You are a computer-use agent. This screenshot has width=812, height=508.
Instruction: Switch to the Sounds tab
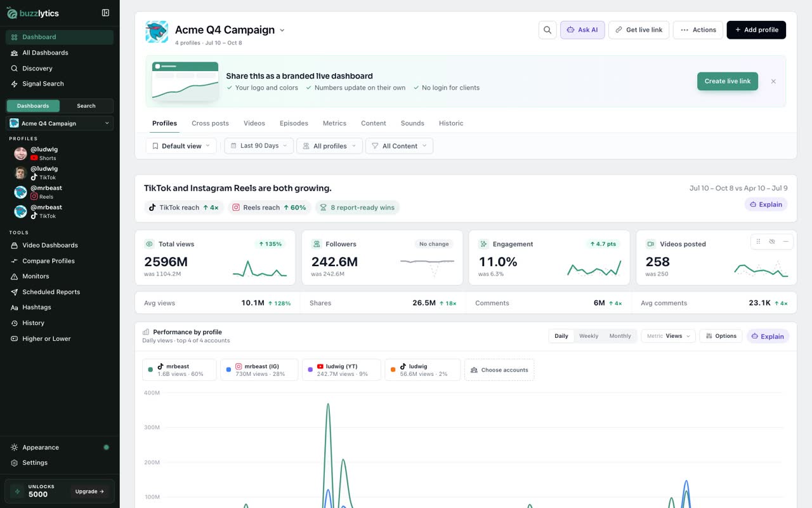(x=412, y=123)
